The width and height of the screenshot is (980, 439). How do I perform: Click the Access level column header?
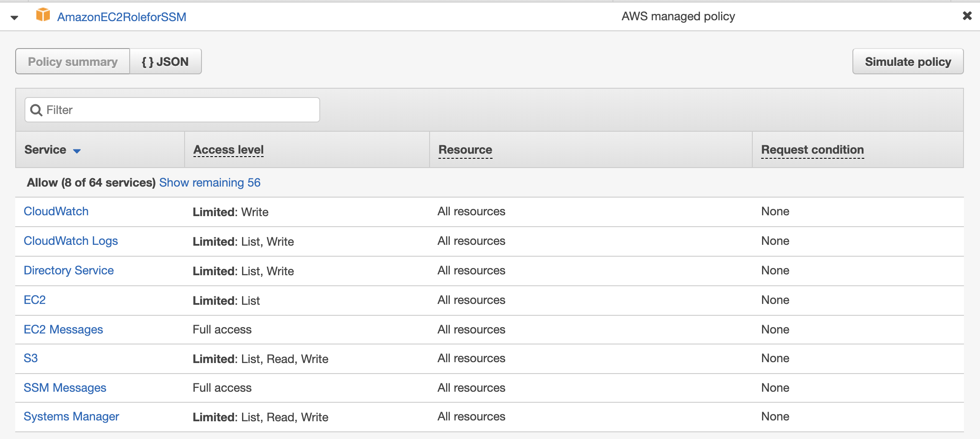pyautogui.click(x=229, y=150)
